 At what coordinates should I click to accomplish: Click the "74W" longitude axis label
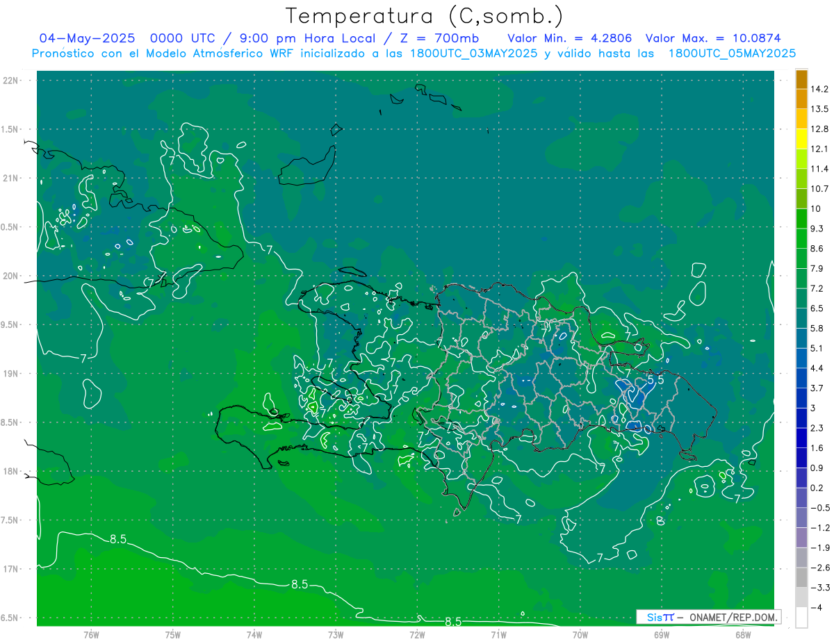tap(254, 635)
